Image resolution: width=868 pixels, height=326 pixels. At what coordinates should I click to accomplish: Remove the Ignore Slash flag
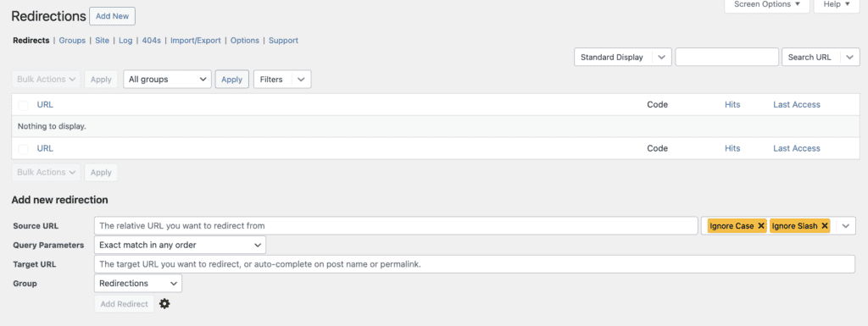[825, 226]
